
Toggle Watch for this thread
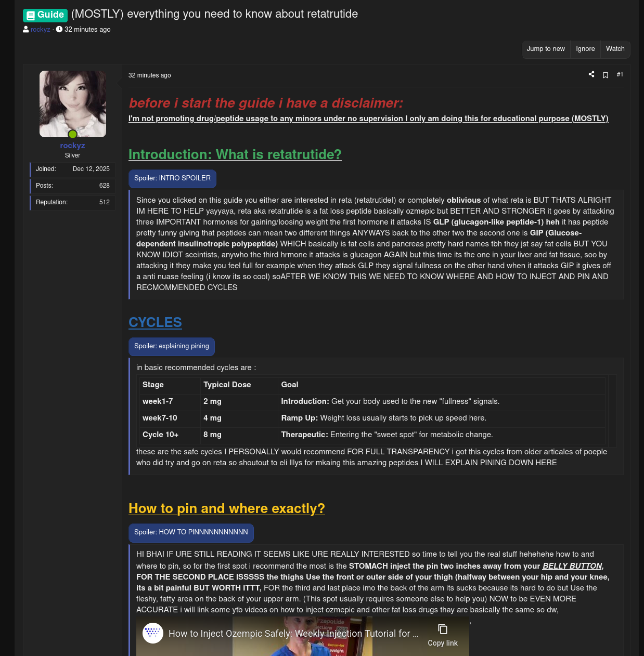point(615,49)
